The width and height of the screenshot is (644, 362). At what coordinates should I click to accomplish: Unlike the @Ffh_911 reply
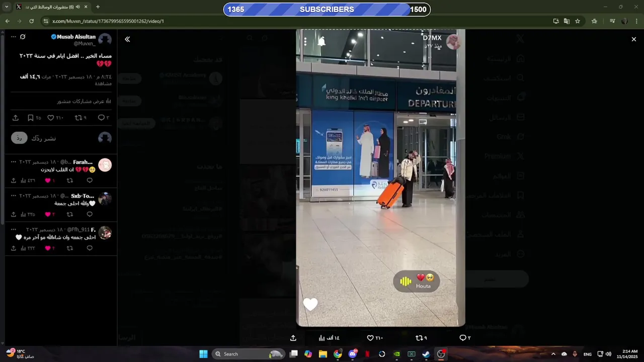click(48, 248)
